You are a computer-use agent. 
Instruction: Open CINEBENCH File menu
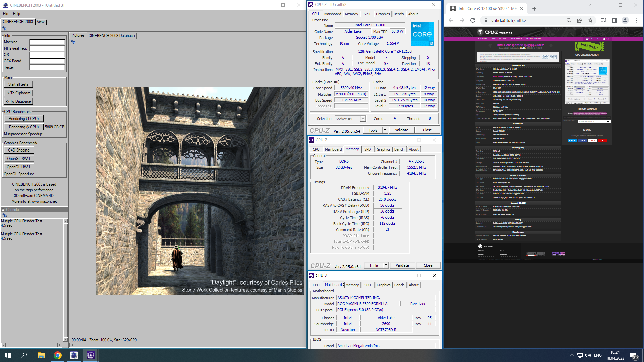pyautogui.click(x=6, y=14)
